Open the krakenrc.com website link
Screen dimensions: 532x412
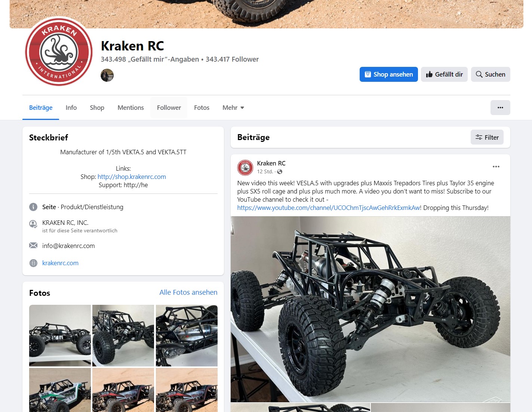point(60,263)
